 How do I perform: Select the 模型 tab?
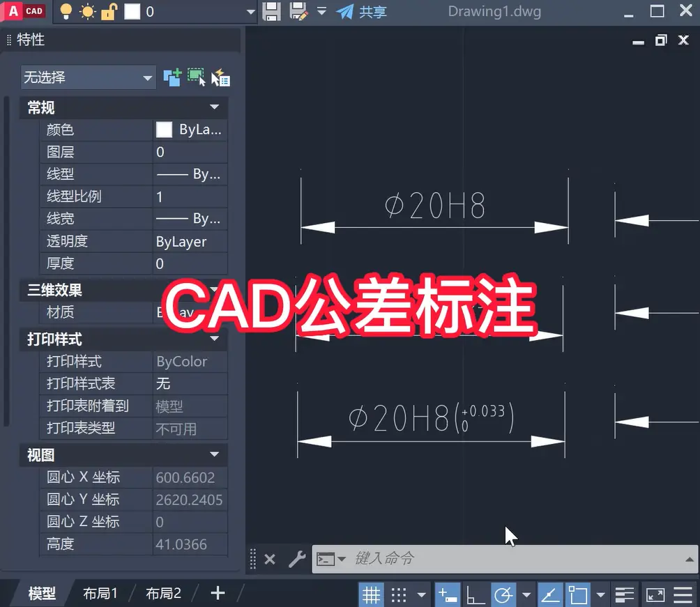(x=41, y=593)
